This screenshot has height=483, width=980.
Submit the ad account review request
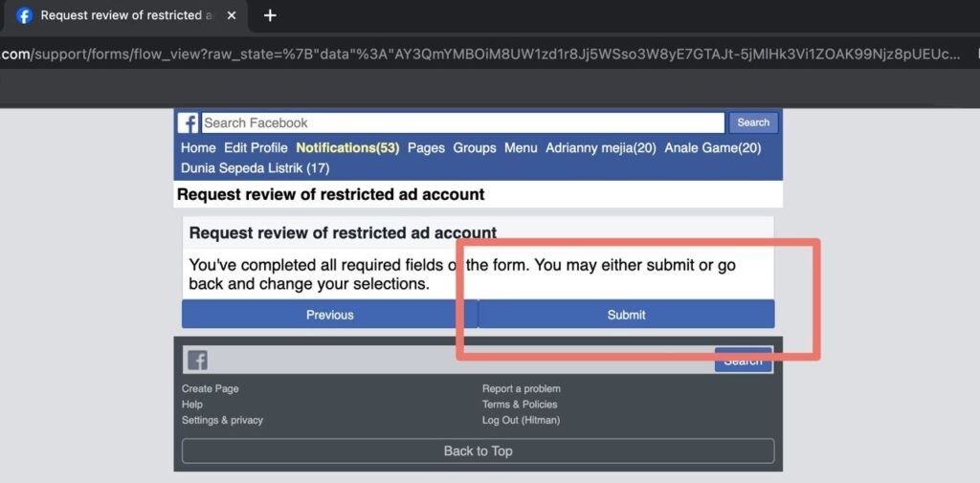[x=626, y=315]
